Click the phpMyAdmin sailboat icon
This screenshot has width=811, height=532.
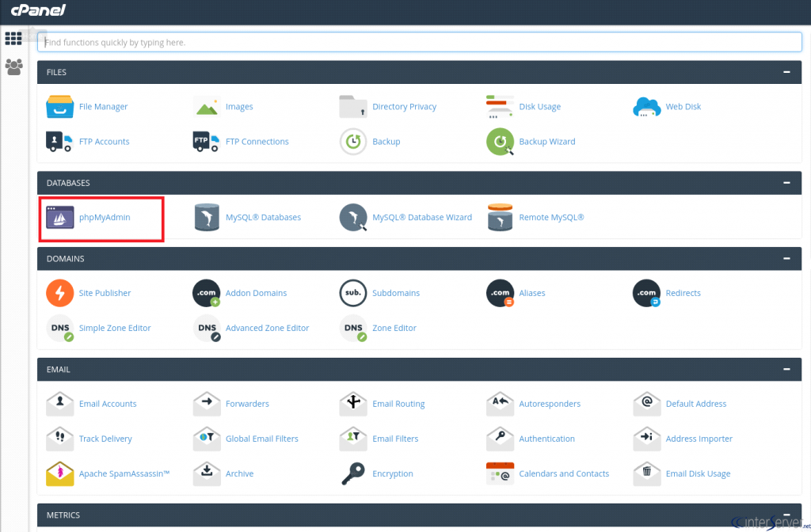click(x=60, y=217)
